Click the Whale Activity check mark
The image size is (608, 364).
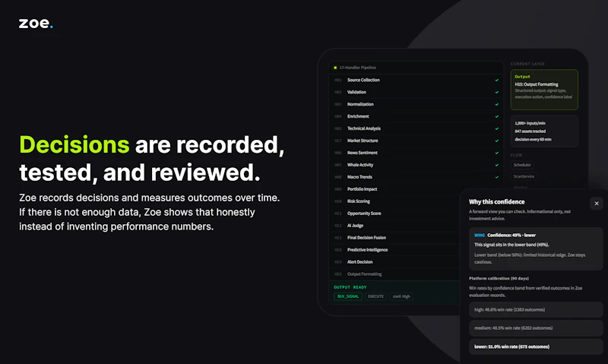(x=497, y=165)
